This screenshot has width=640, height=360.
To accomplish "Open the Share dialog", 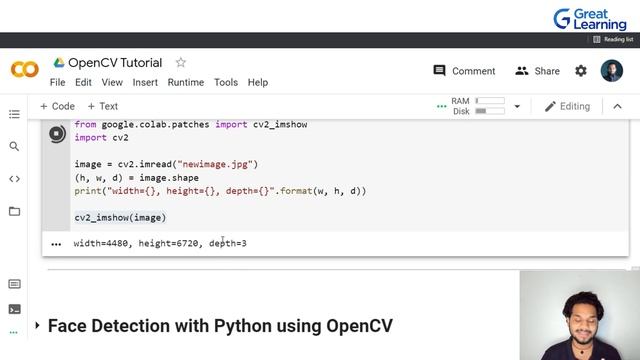I will 538,71.
